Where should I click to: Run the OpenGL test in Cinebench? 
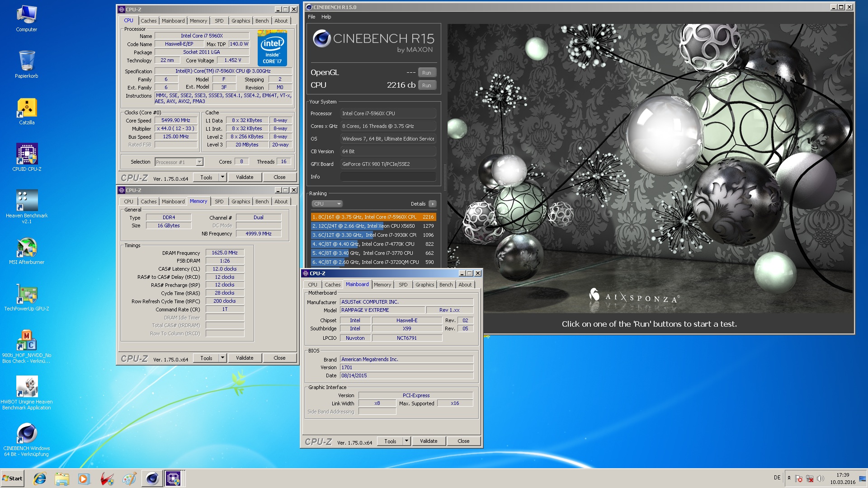point(426,73)
